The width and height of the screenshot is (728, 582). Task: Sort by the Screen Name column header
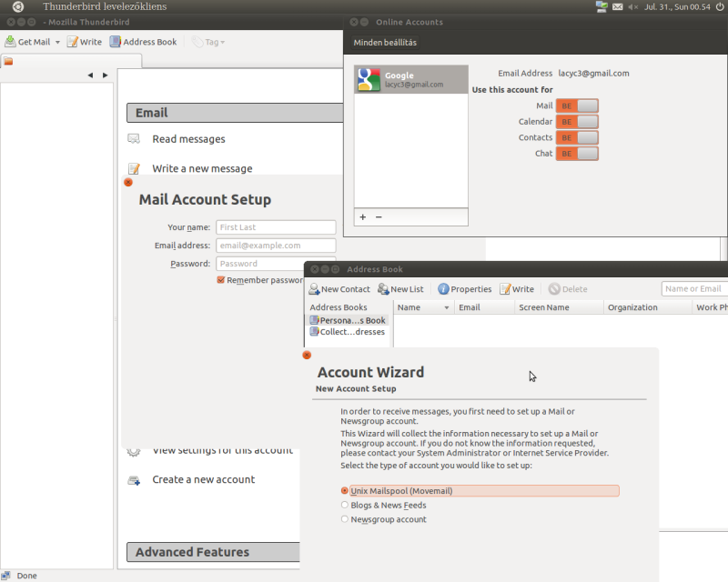[559, 307]
